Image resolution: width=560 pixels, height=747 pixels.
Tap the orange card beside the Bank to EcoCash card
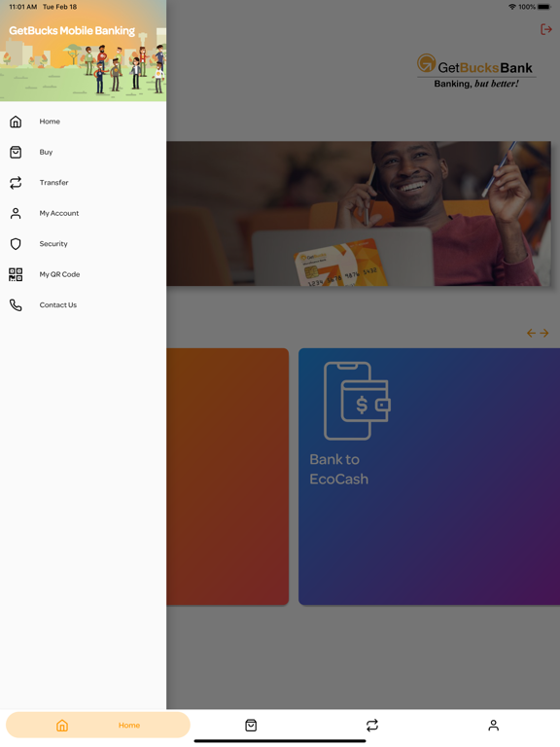227,477
